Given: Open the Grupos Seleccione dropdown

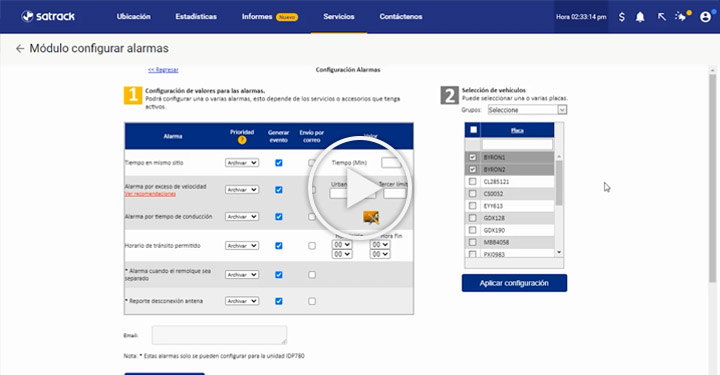Looking at the screenshot, I should (527, 110).
